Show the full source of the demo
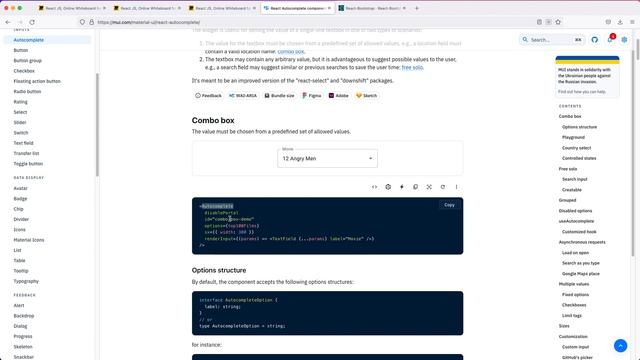 [374, 187]
